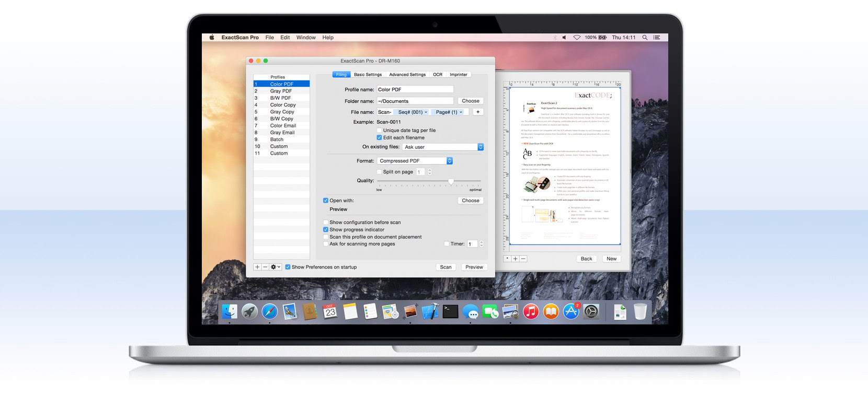Viewport: 868px width, 397px height.
Task: Open the OCR tab
Action: (x=438, y=75)
